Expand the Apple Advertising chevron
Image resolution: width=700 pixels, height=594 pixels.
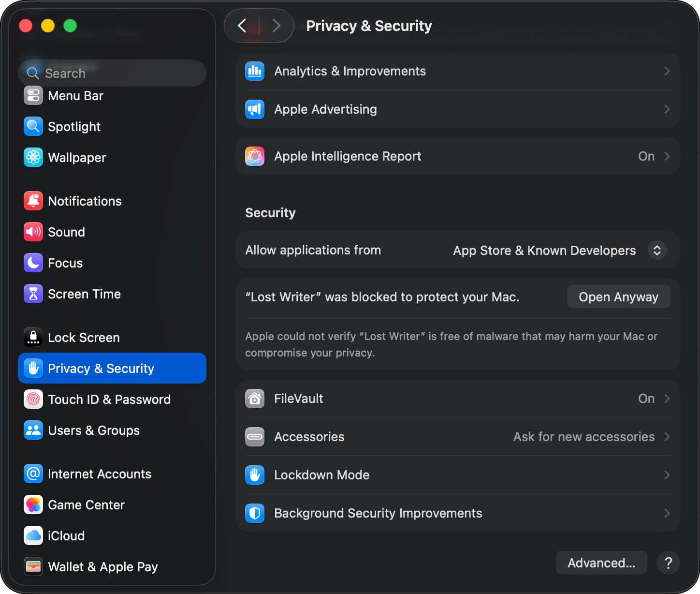tap(667, 109)
